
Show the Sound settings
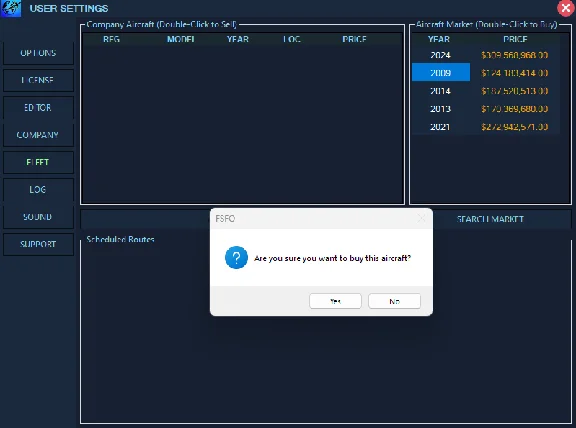[x=38, y=217]
